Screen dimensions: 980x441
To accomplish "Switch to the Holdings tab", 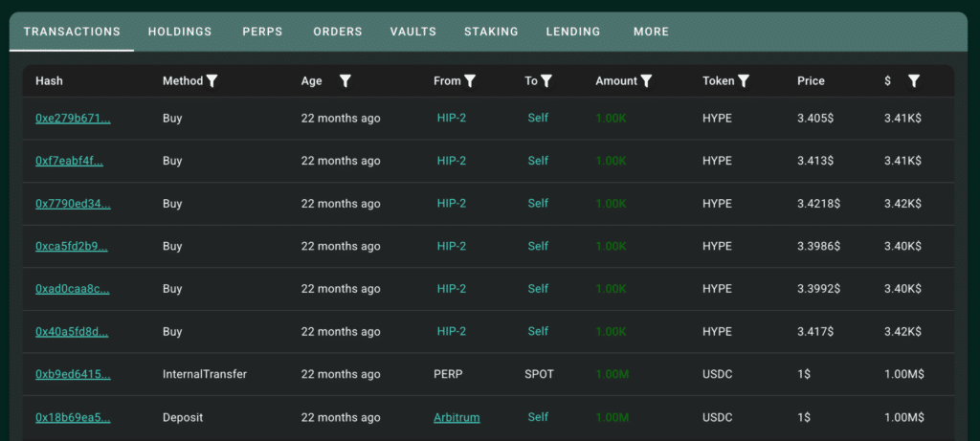I will pos(180,32).
